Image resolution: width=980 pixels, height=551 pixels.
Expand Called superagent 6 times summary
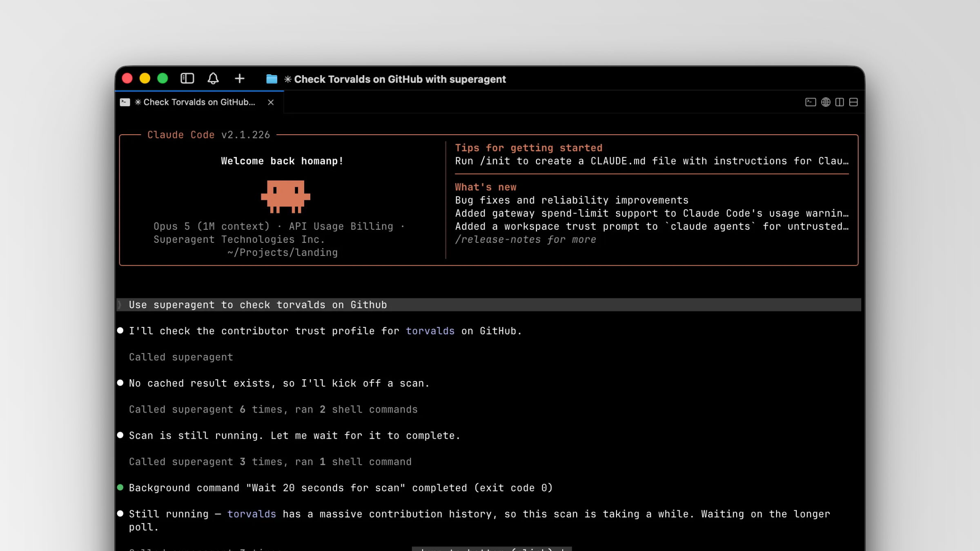coord(273,409)
